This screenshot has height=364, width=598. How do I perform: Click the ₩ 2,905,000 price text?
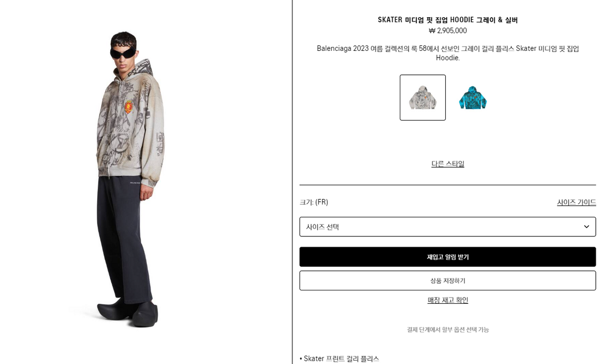tap(448, 30)
